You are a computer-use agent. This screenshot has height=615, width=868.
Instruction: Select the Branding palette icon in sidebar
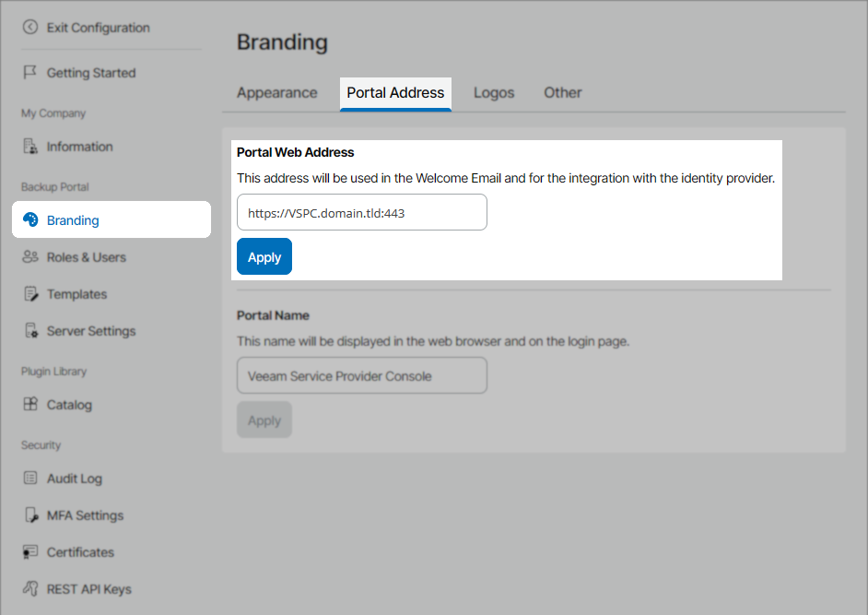[x=30, y=219]
